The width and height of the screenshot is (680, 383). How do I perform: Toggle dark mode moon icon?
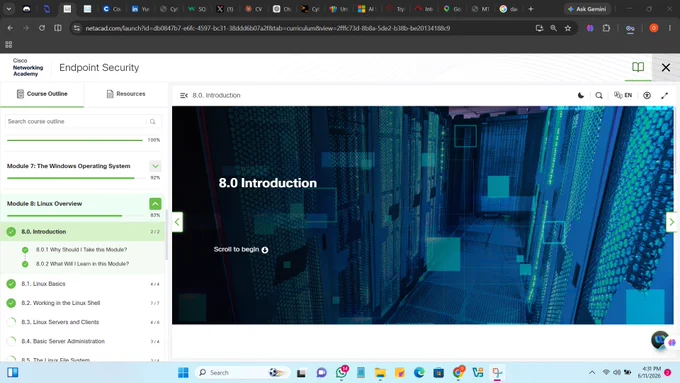[x=581, y=95]
